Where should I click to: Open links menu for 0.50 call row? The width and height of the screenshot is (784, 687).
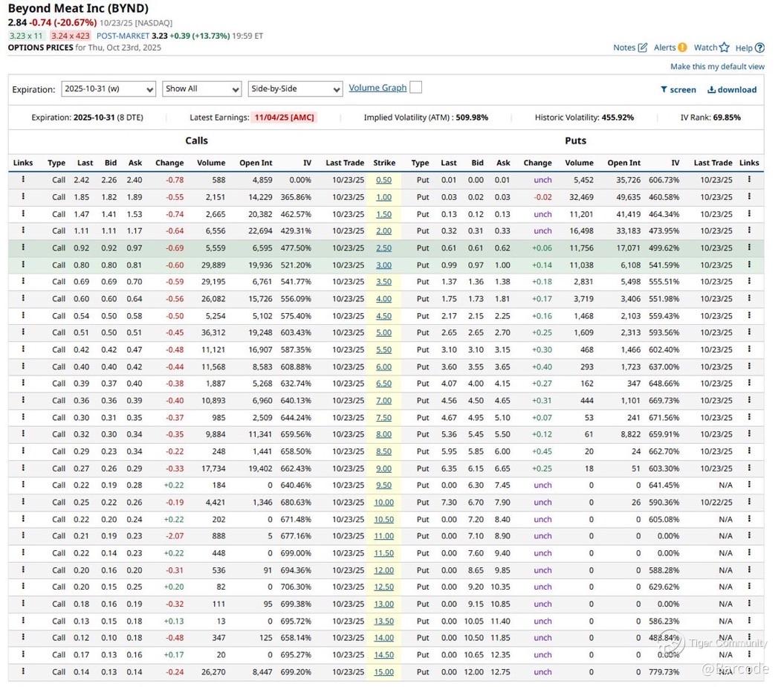[23, 179]
